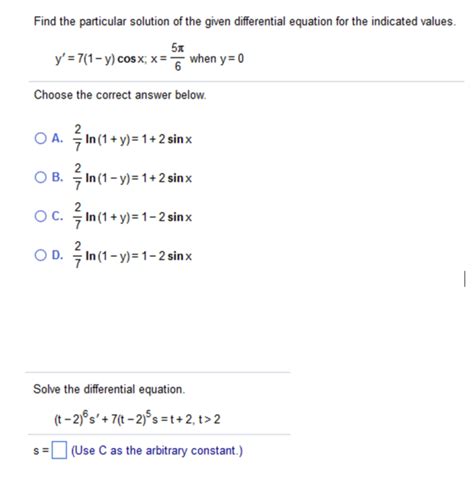Click the 5π/6 fraction value

pos(178,57)
